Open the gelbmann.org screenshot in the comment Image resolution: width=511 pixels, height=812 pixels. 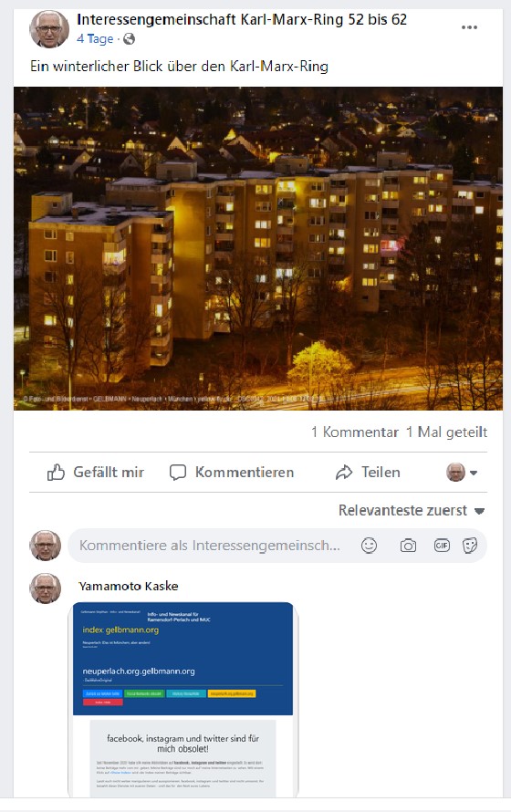click(182, 699)
